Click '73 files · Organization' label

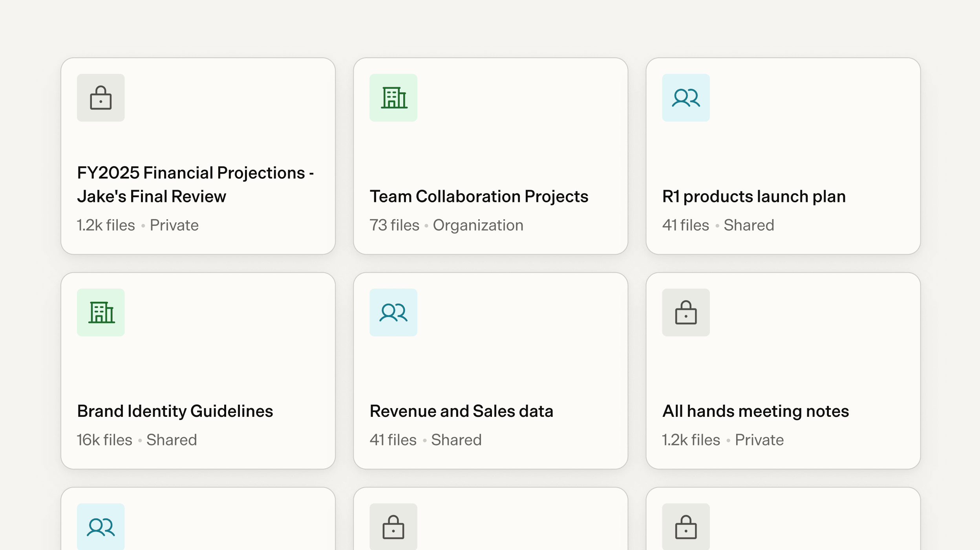coord(446,225)
